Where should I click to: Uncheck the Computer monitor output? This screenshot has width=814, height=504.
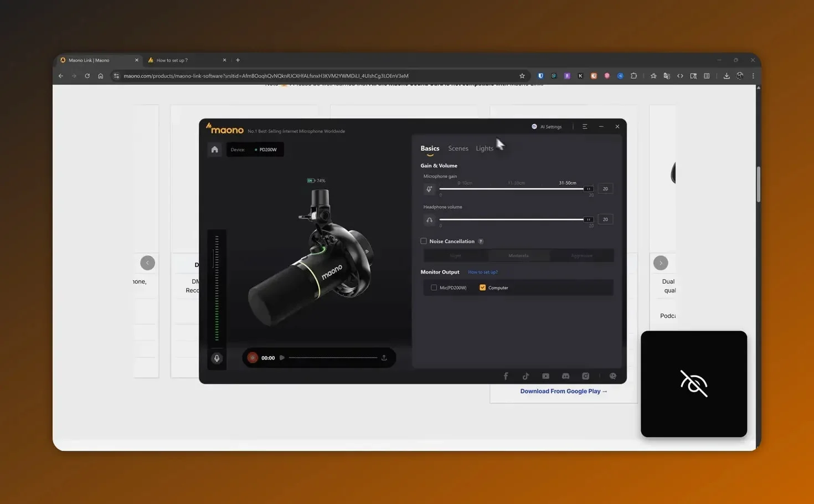(482, 288)
